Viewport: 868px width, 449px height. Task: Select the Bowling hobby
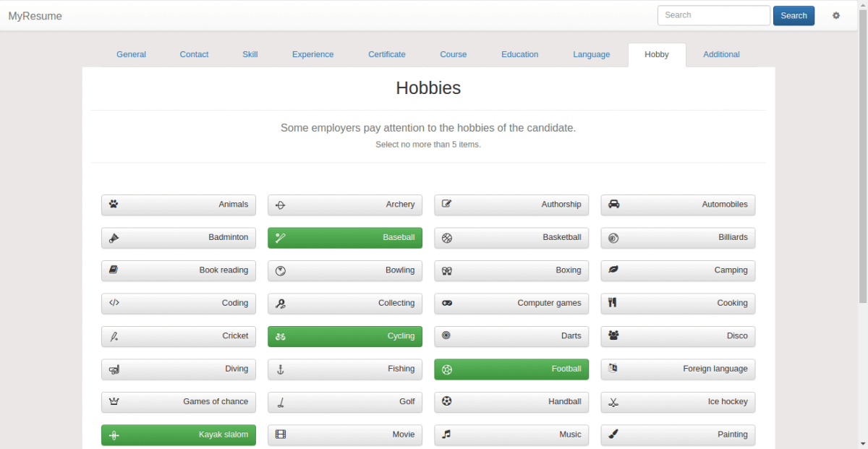pyautogui.click(x=345, y=271)
